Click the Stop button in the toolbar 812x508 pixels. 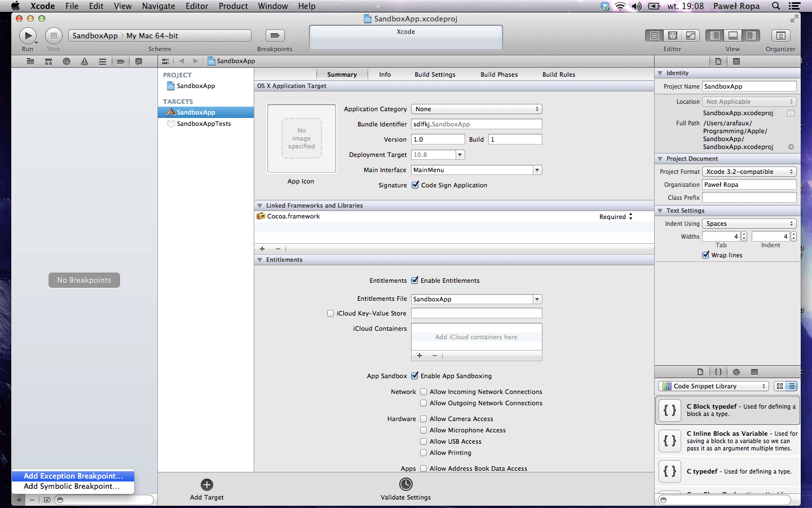click(54, 36)
